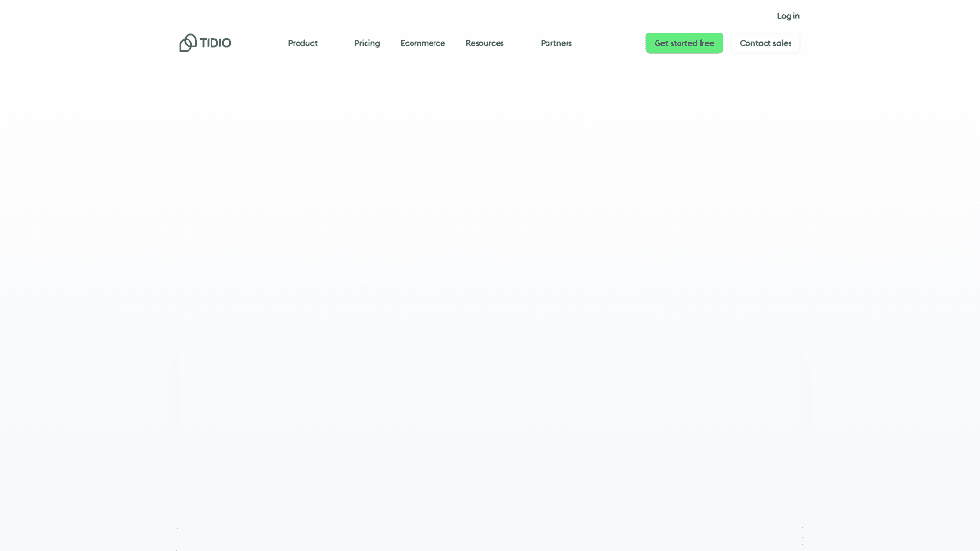Viewport: 980px width, 551px height.
Task: Select Resources in the navigation bar
Action: tap(484, 43)
